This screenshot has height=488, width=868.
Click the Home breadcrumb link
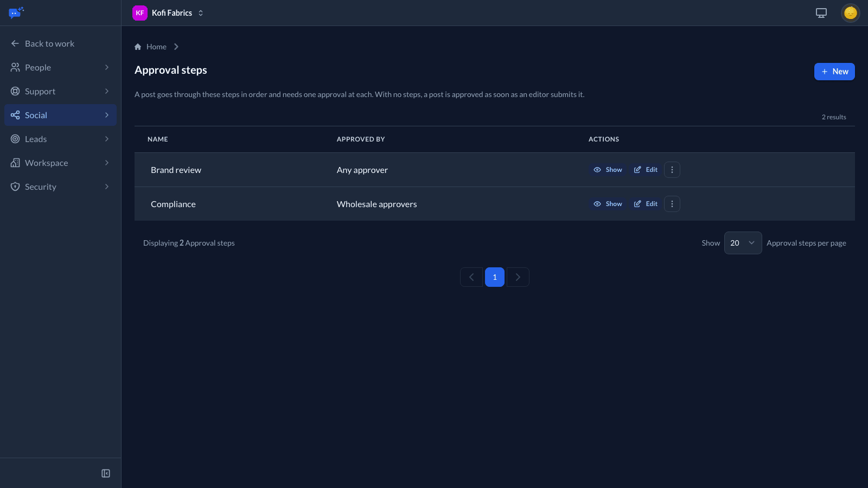[156, 47]
